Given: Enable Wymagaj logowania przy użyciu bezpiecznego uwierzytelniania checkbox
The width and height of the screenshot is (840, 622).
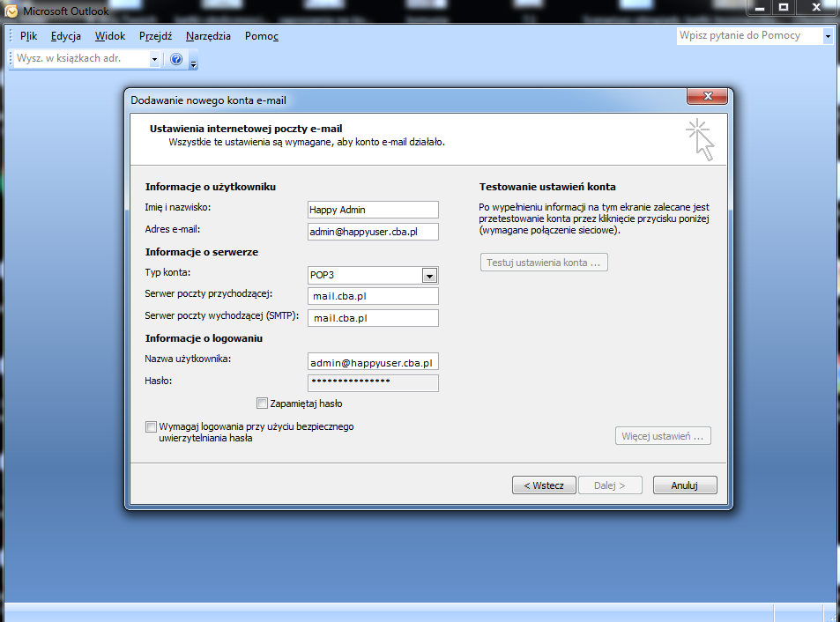Looking at the screenshot, I should (x=151, y=426).
